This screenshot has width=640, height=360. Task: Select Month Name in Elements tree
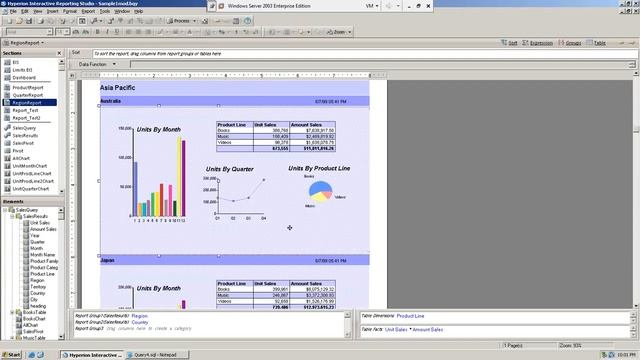click(x=42, y=255)
